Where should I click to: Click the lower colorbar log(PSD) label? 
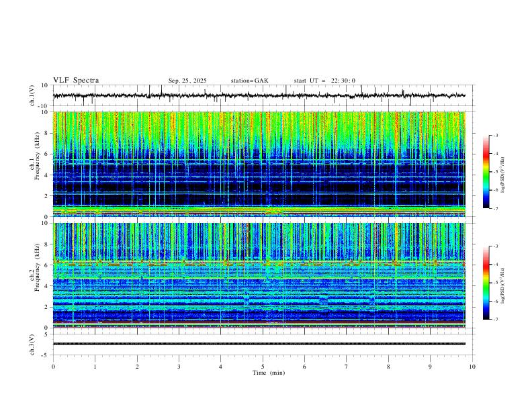(x=503, y=285)
